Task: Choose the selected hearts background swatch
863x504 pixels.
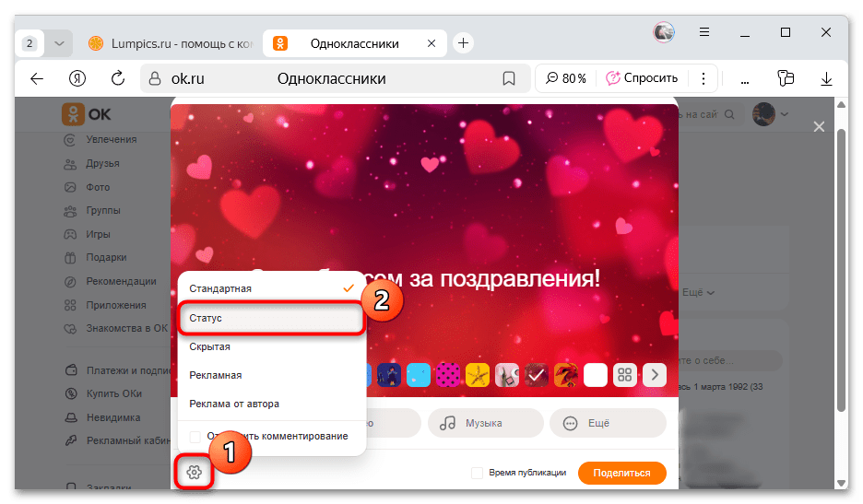Action: pyautogui.click(x=536, y=375)
